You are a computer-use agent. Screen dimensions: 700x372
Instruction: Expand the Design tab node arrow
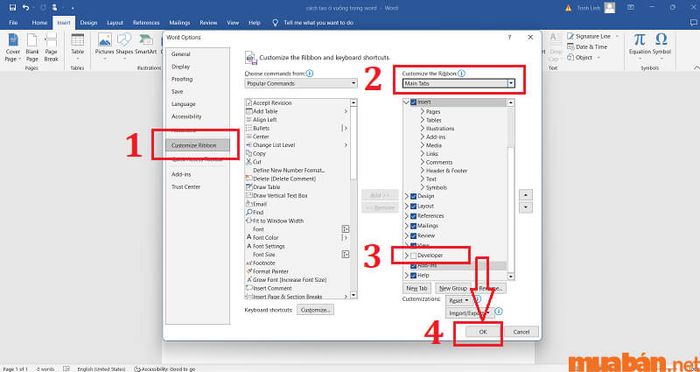[x=406, y=196]
